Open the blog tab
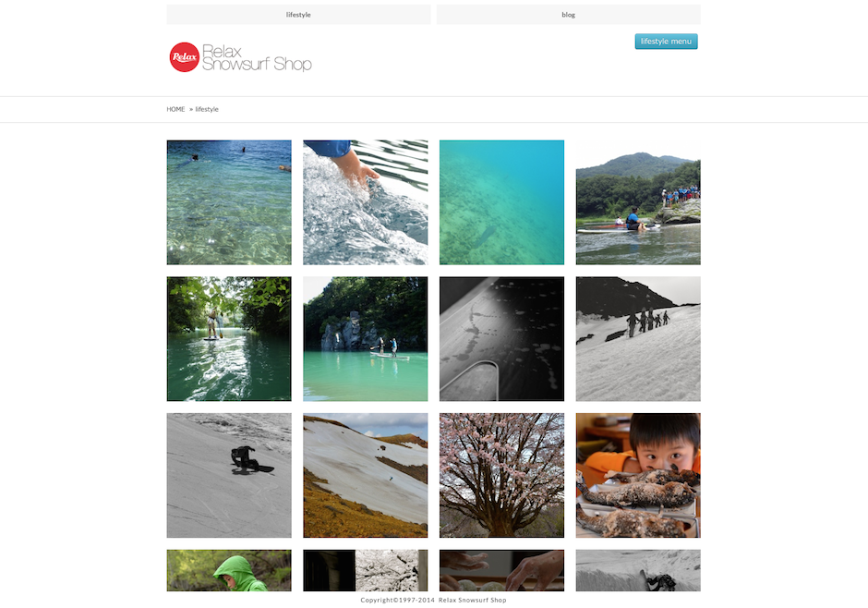Image resolution: width=868 pixels, height=608 pixels. (x=569, y=15)
